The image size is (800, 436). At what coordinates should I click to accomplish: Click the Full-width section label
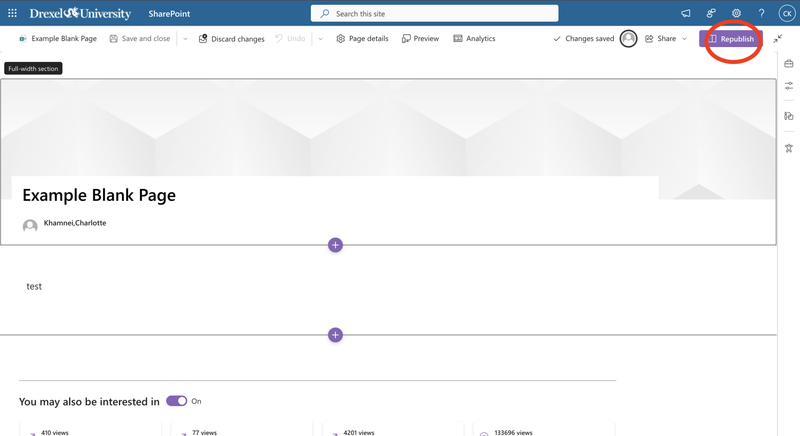33,68
